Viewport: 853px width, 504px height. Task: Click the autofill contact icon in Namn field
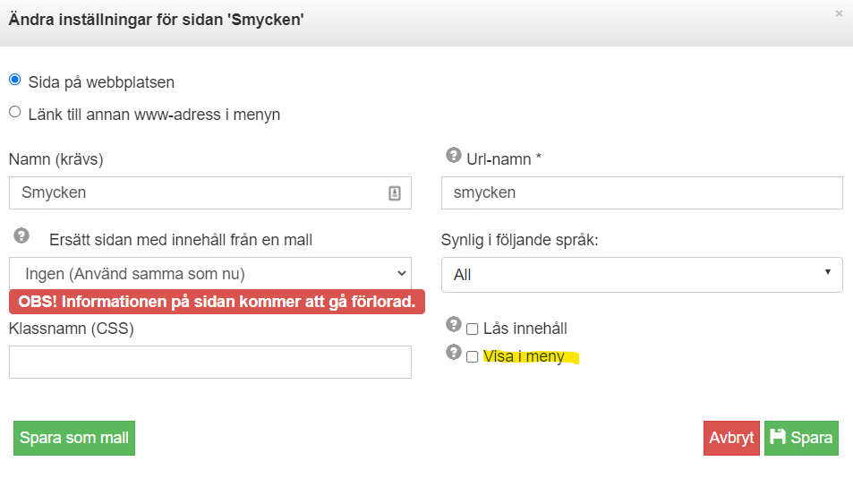tap(395, 193)
